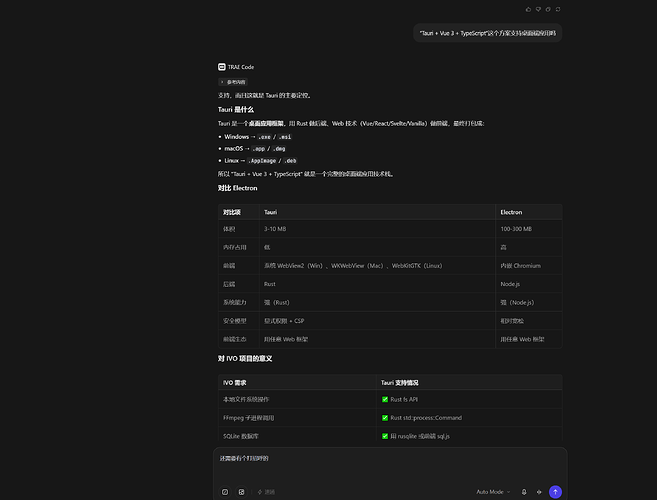Click the "对 IVO 项目的意义" heading
The image size is (657, 500).
pyautogui.click(x=245, y=359)
